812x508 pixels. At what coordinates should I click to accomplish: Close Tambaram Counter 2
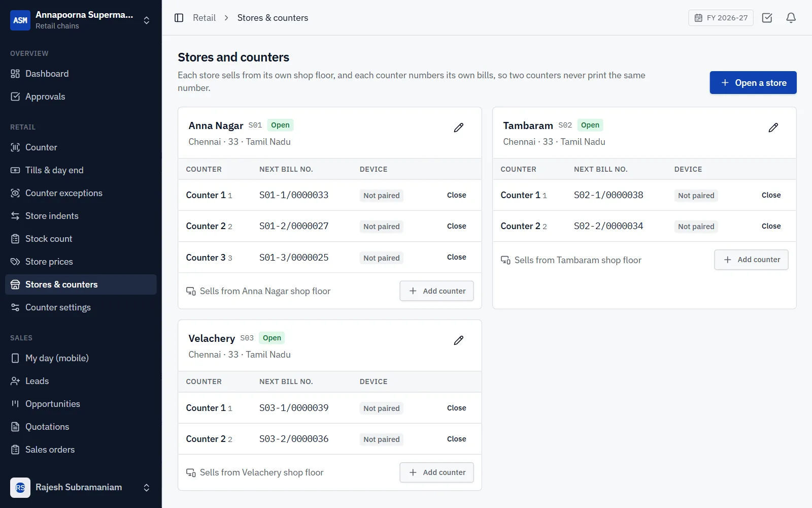[x=771, y=226]
